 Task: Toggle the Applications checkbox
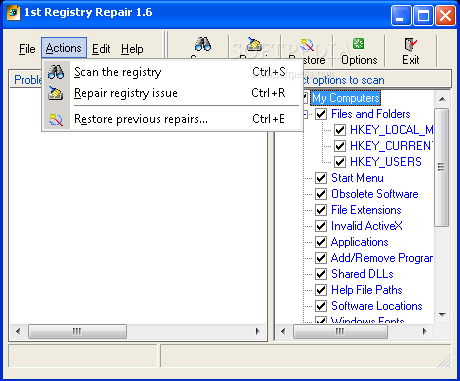tap(321, 242)
